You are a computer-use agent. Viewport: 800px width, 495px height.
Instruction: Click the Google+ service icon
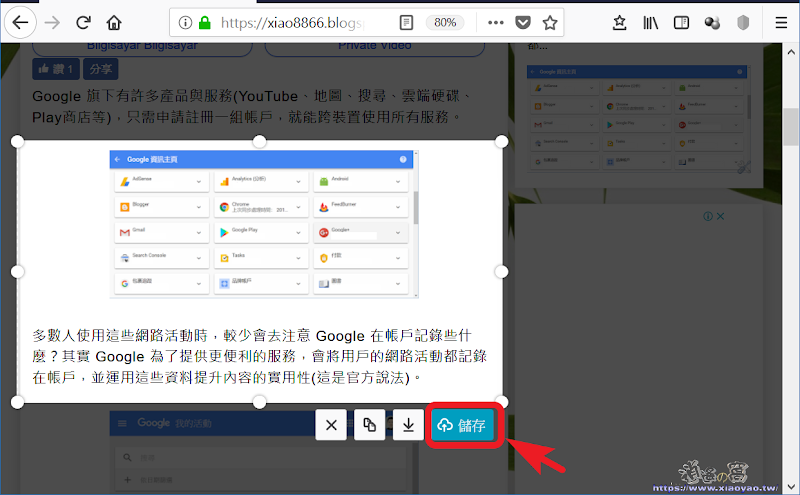[323, 233]
